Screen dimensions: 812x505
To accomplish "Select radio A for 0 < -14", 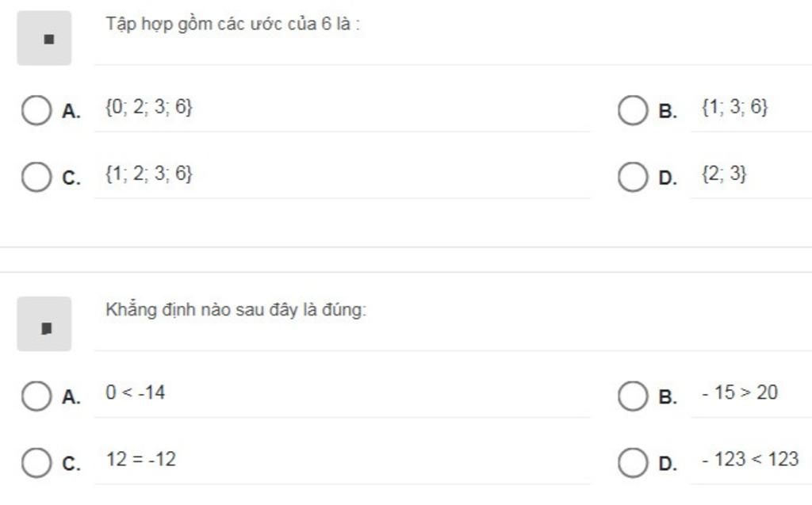I will (x=36, y=396).
